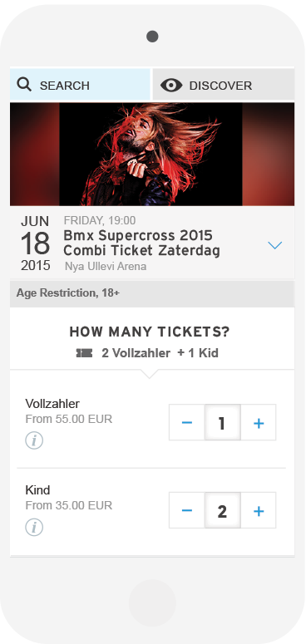306x644 pixels.
Task: Click the Nya Ullevi Arena venue name
Action: point(106,267)
